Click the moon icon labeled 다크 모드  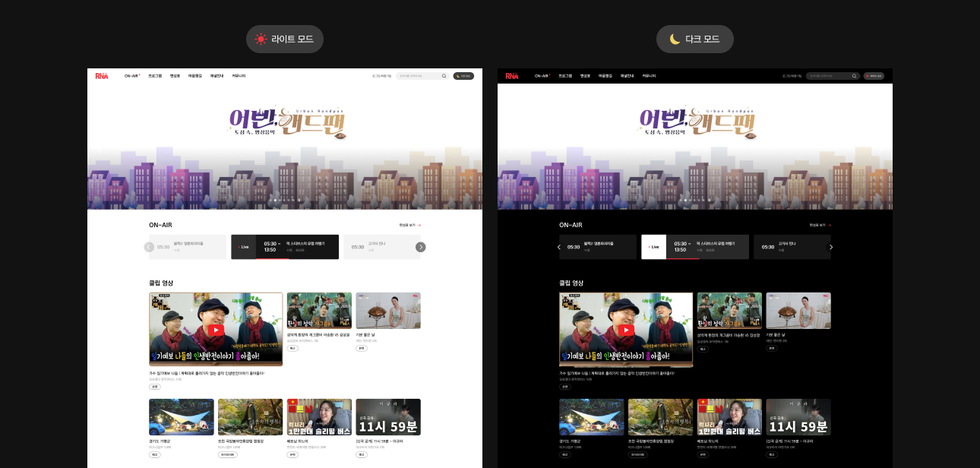[675, 40]
